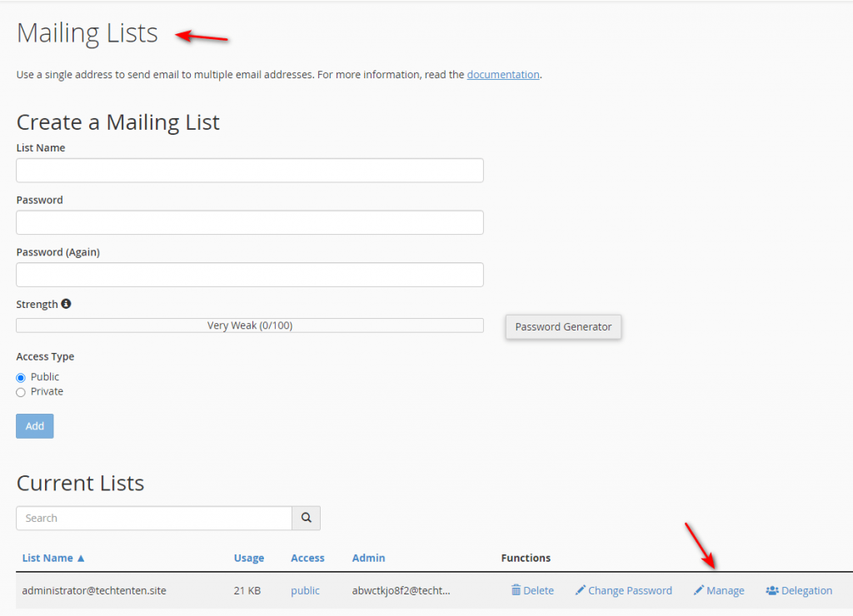Click the Mailing Lists page heading
The width and height of the screenshot is (853, 616).
(87, 33)
